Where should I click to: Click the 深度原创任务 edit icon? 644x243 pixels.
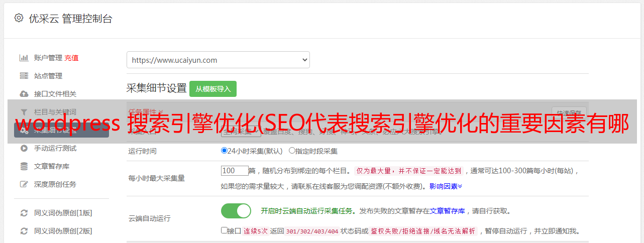pos(24,184)
